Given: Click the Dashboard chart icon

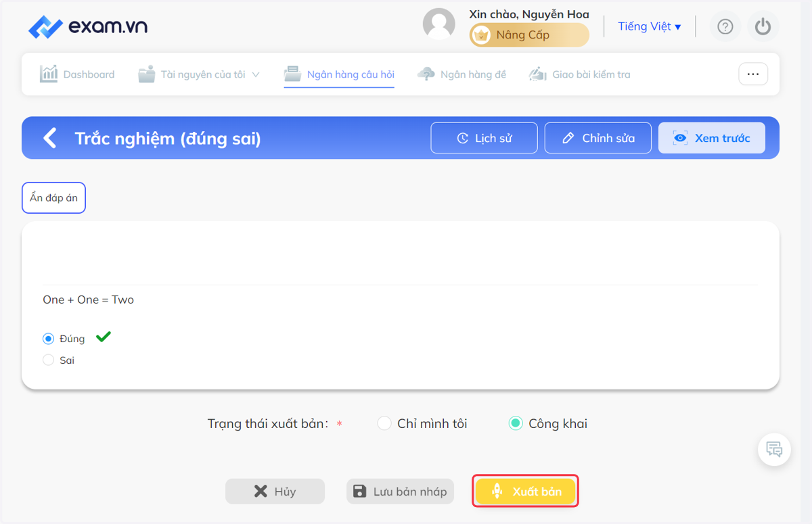Looking at the screenshot, I should click(49, 74).
